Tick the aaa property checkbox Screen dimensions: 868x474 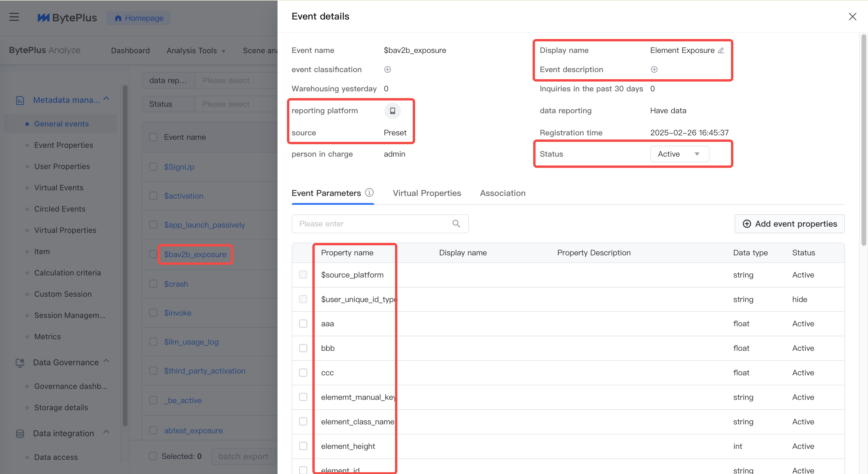tap(303, 324)
